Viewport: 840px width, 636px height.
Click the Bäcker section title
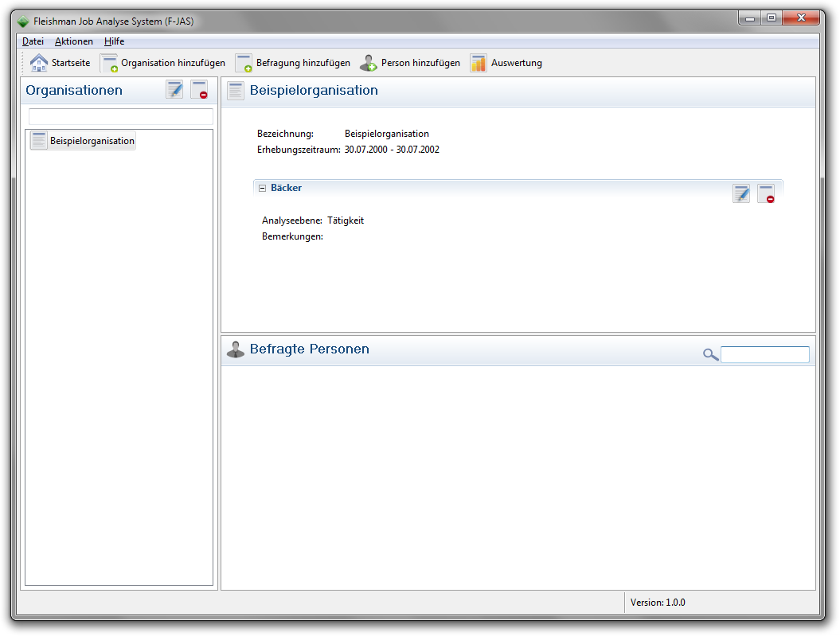click(286, 188)
